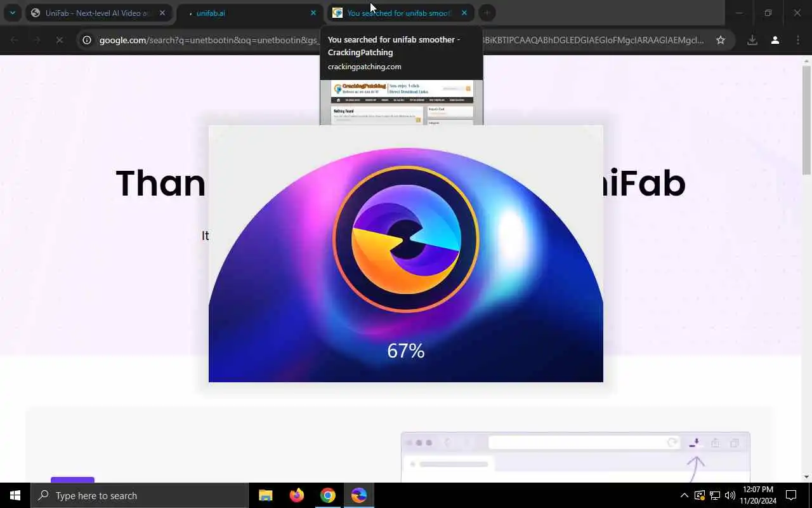Minimize the Chrome window
This screenshot has width=812, height=508.
click(x=739, y=13)
